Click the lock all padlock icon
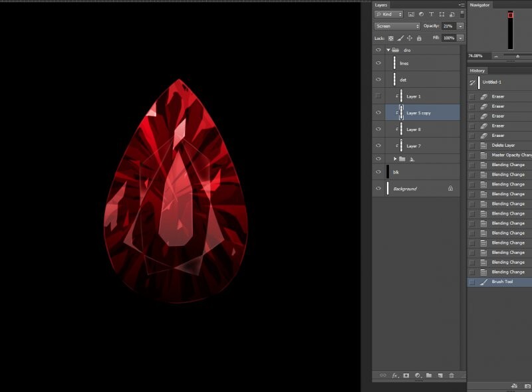 (x=419, y=39)
